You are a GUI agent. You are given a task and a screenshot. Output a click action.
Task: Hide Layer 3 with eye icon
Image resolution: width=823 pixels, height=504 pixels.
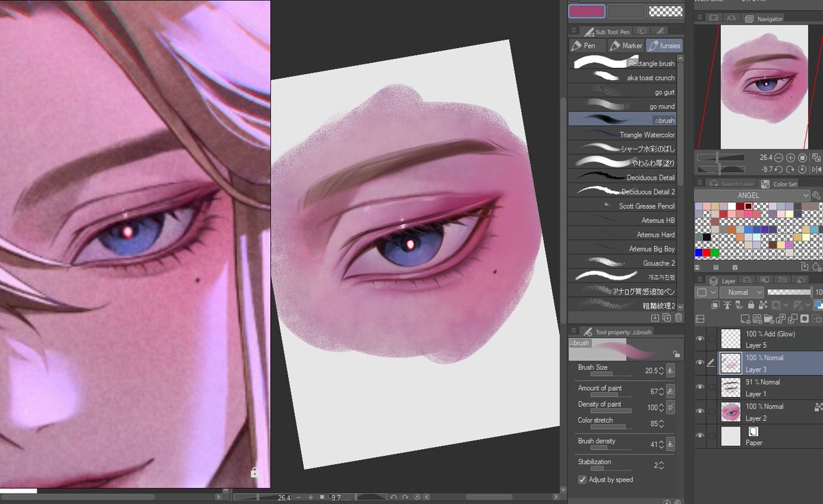(700, 362)
